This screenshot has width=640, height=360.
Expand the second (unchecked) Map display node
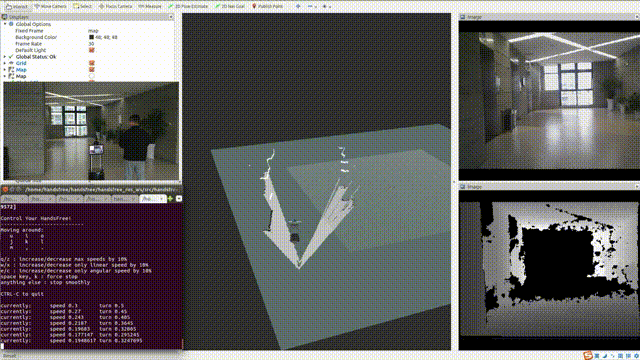(x=5, y=76)
